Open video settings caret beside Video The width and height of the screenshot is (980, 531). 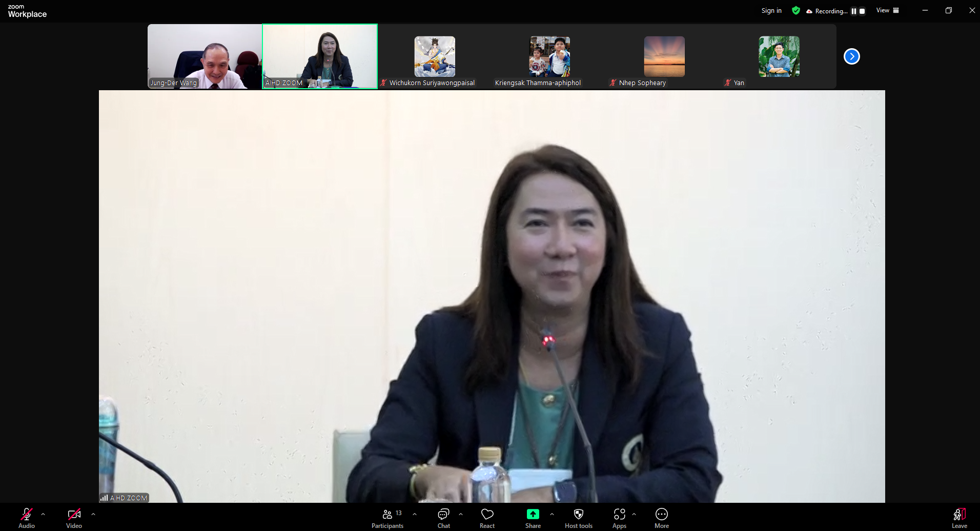93,514
